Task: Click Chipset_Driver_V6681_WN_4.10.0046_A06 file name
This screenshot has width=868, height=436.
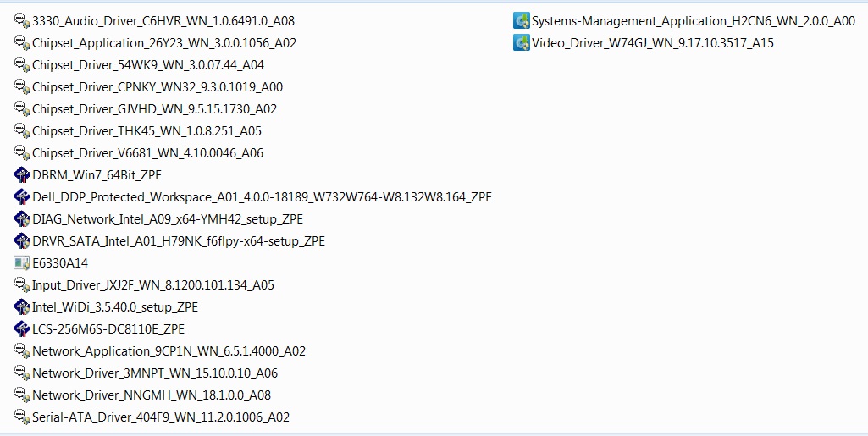Action: tap(148, 153)
